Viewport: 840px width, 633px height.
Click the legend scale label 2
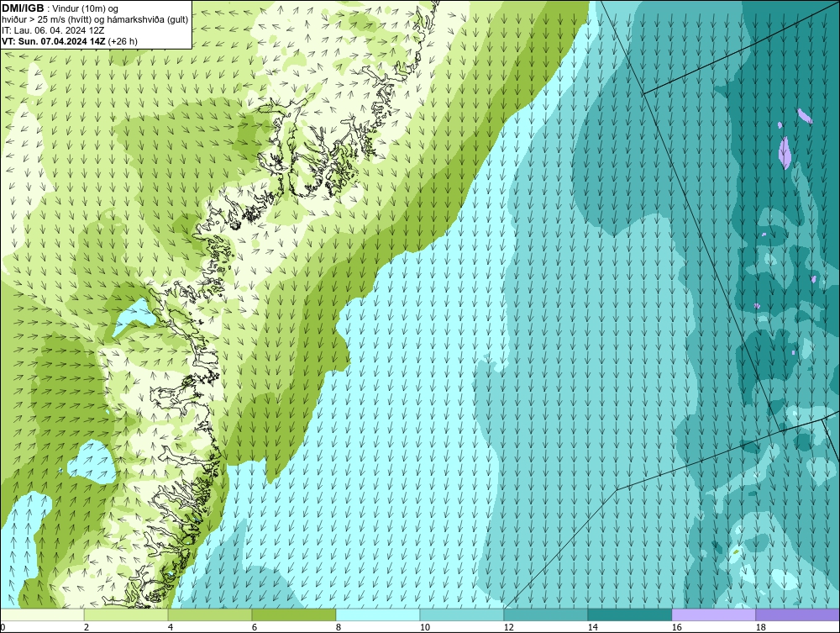(87, 627)
